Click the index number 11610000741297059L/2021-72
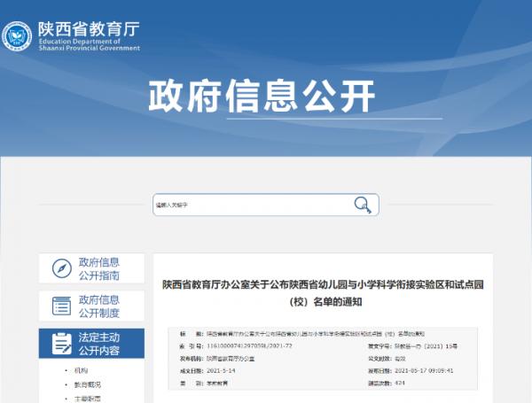The image size is (532, 403). (x=249, y=346)
